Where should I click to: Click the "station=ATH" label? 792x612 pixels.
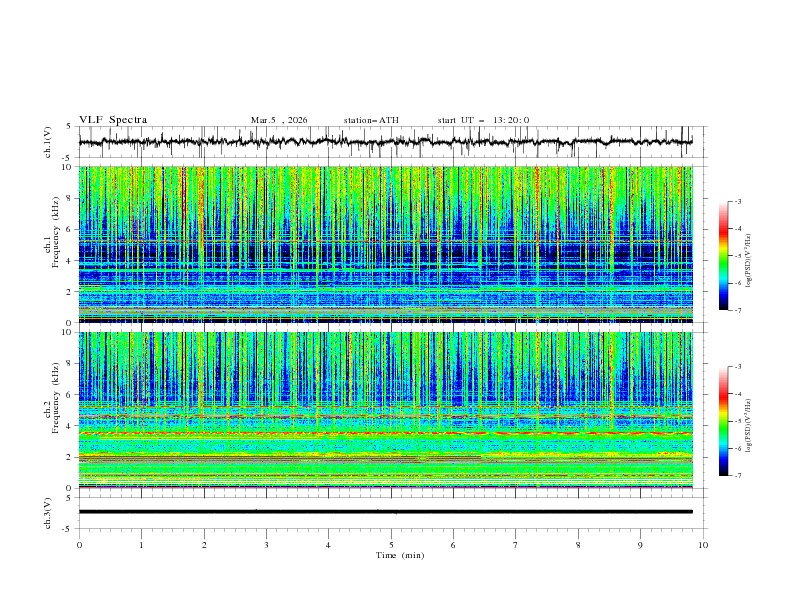point(371,120)
